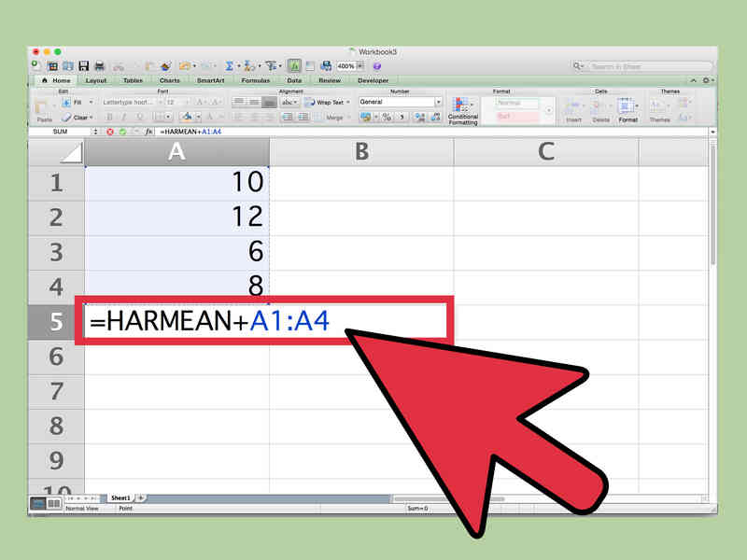Open the Tables ribbon tab
Screen dimensions: 747x560
[x=133, y=80]
